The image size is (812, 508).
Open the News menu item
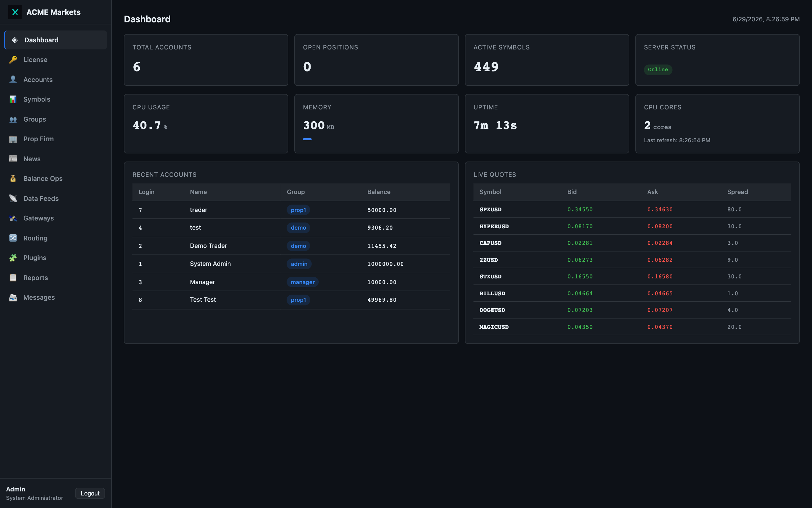(55, 159)
